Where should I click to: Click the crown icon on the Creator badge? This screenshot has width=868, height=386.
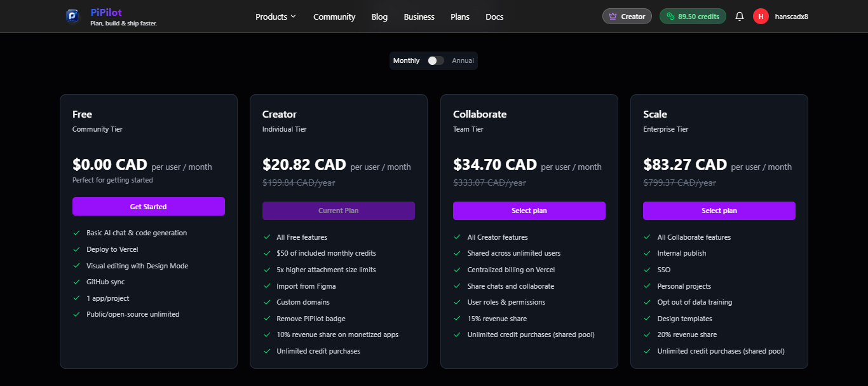click(611, 16)
